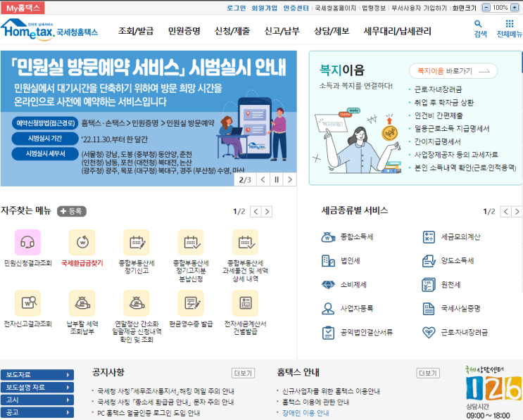Image resolution: width=523 pixels, height=420 pixels.
Task: Open the search (검색) magnifier icon
Action: coord(478,24)
